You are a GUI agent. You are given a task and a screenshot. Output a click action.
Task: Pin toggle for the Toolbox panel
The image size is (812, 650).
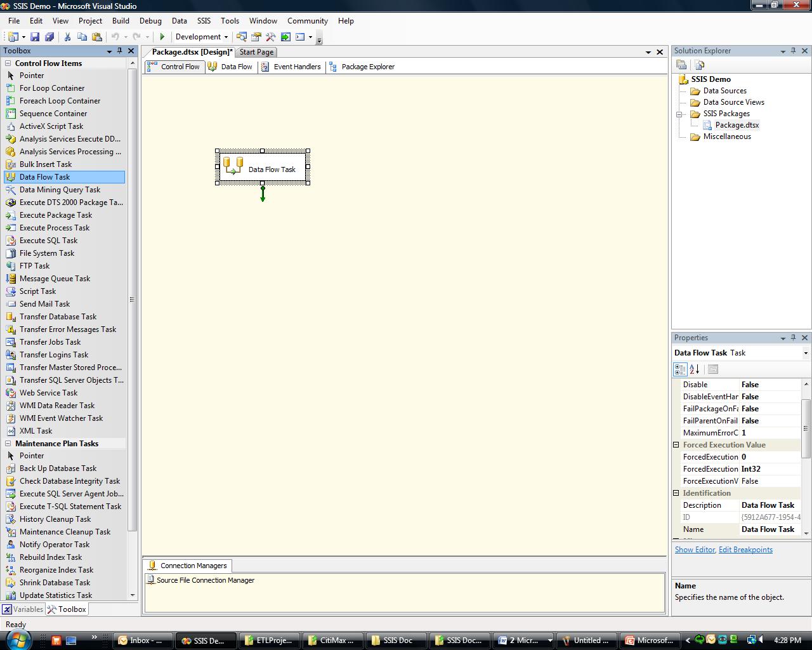pyautogui.click(x=119, y=51)
